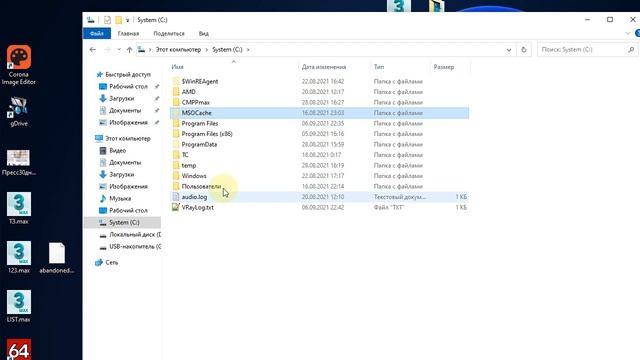Click Этот компьютер in the address path
Image resolution: width=640 pixels, height=360 pixels.
[x=178, y=49]
